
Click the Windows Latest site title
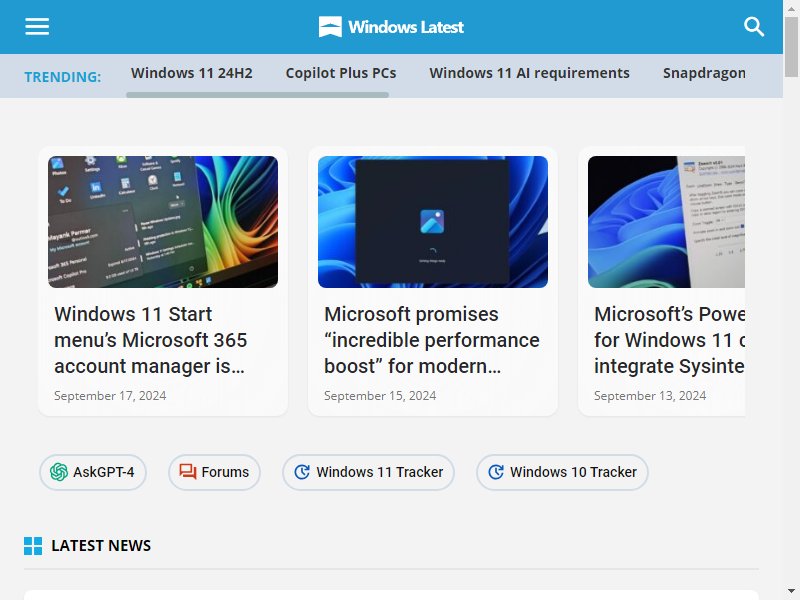[x=406, y=27]
